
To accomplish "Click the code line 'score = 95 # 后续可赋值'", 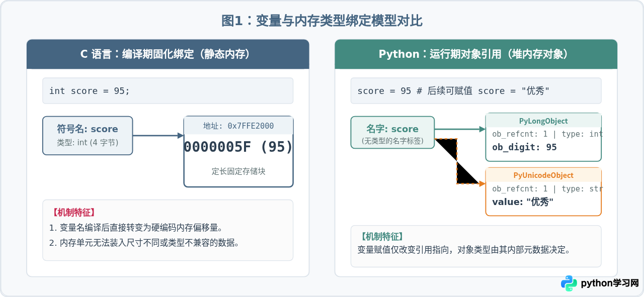I will tap(453, 91).
